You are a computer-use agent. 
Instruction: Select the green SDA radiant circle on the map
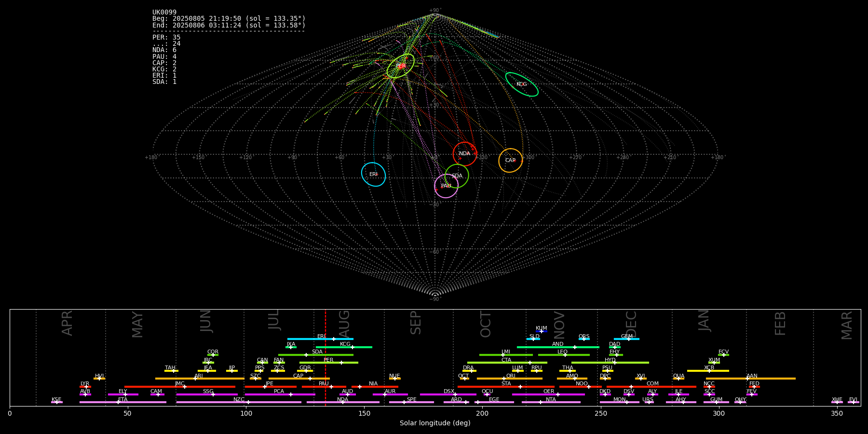(457, 176)
